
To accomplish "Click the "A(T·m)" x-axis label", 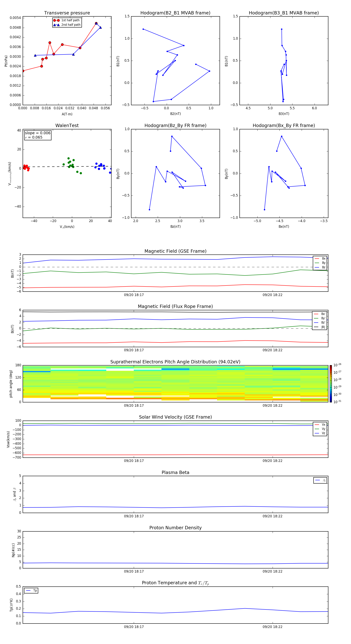I will pos(67,114).
